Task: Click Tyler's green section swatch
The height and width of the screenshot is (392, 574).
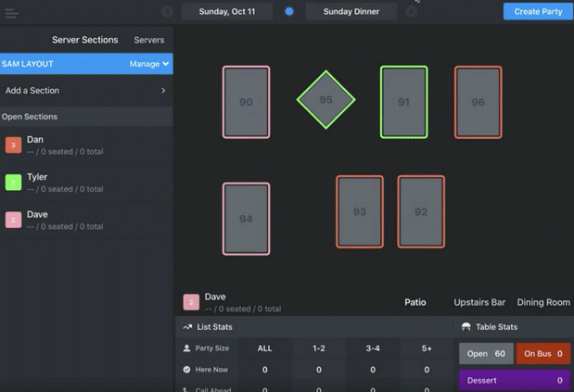Action: pyautogui.click(x=13, y=183)
